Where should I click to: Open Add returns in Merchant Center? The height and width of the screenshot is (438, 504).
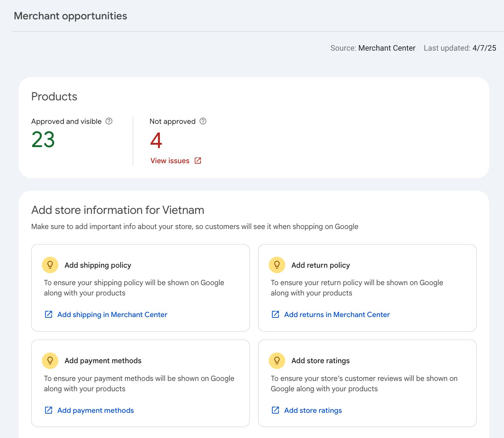pos(336,314)
